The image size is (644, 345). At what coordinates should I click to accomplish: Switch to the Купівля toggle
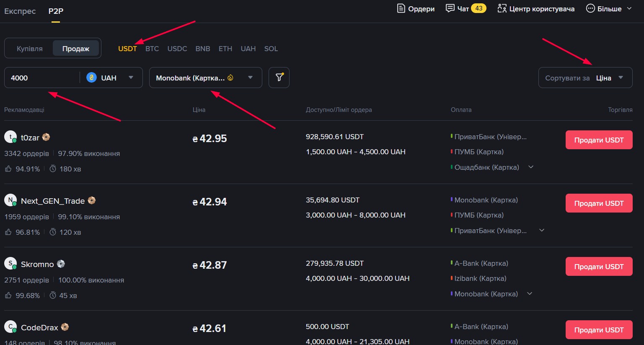click(x=29, y=49)
